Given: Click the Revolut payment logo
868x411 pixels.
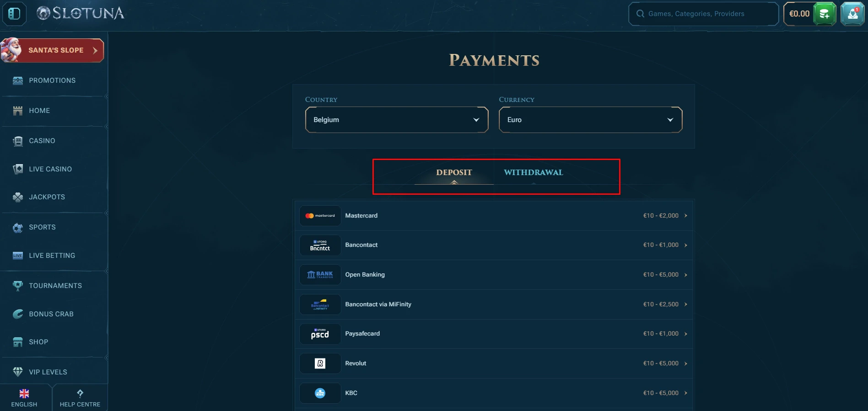Looking at the screenshot, I should point(320,363).
